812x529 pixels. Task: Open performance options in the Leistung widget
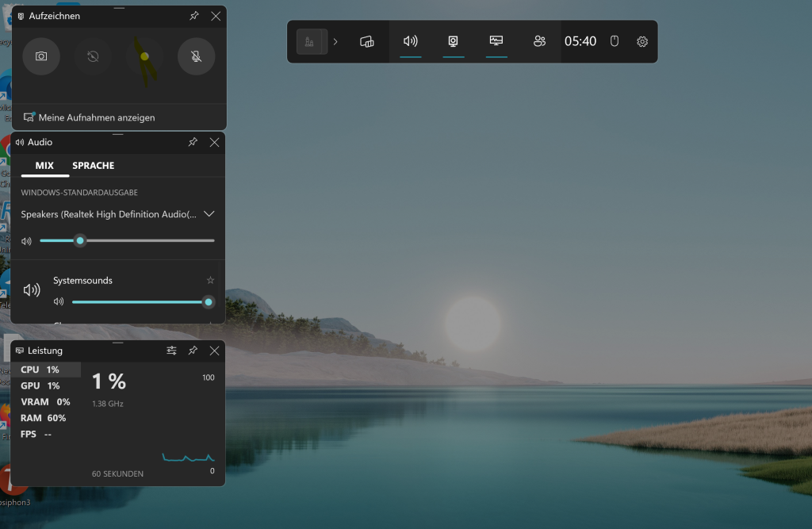point(171,351)
